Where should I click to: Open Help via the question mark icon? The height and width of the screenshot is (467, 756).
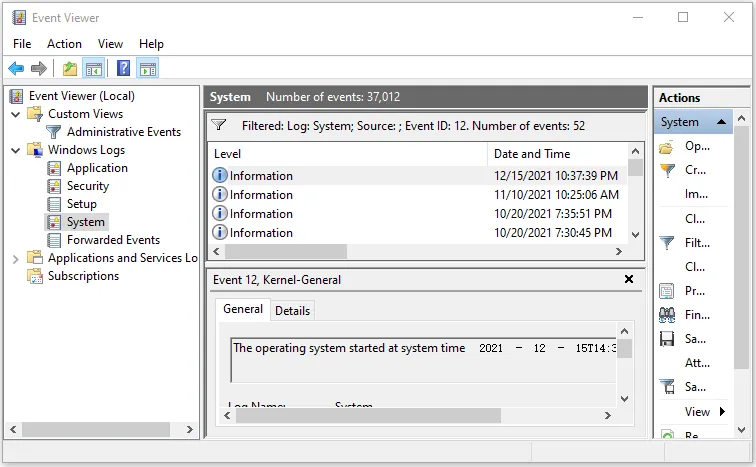point(123,68)
